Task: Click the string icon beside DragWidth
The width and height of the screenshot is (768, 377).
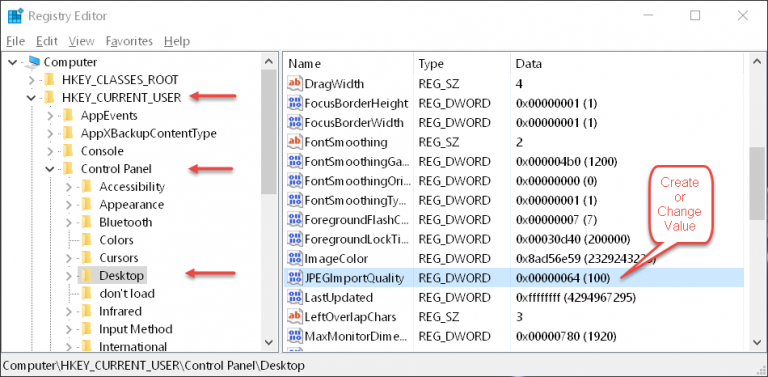Action: coord(295,84)
